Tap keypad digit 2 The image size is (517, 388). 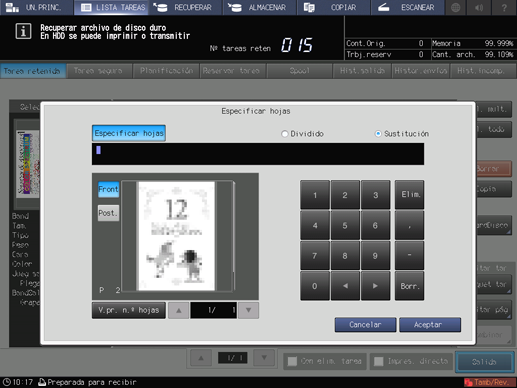(x=345, y=195)
